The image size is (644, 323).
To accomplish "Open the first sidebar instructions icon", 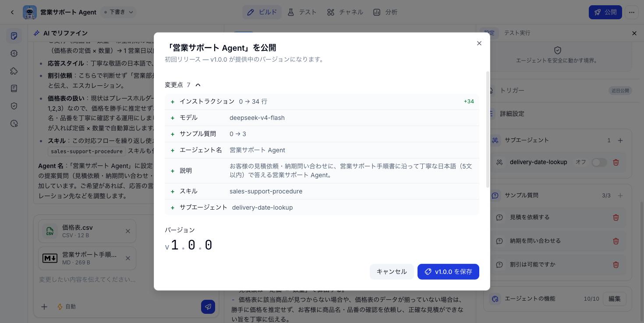I will 14,36.
